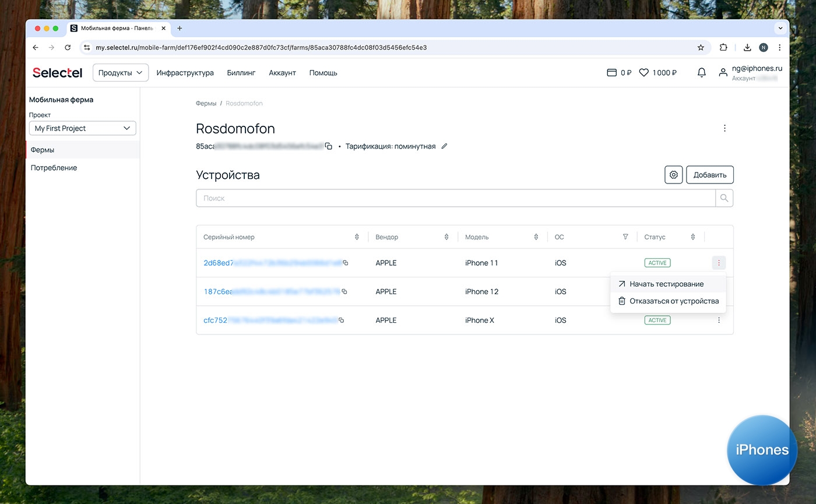The width and height of the screenshot is (816, 504).
Task: Copy the iPhone 11 serial number
Action: tap(345, 263)
